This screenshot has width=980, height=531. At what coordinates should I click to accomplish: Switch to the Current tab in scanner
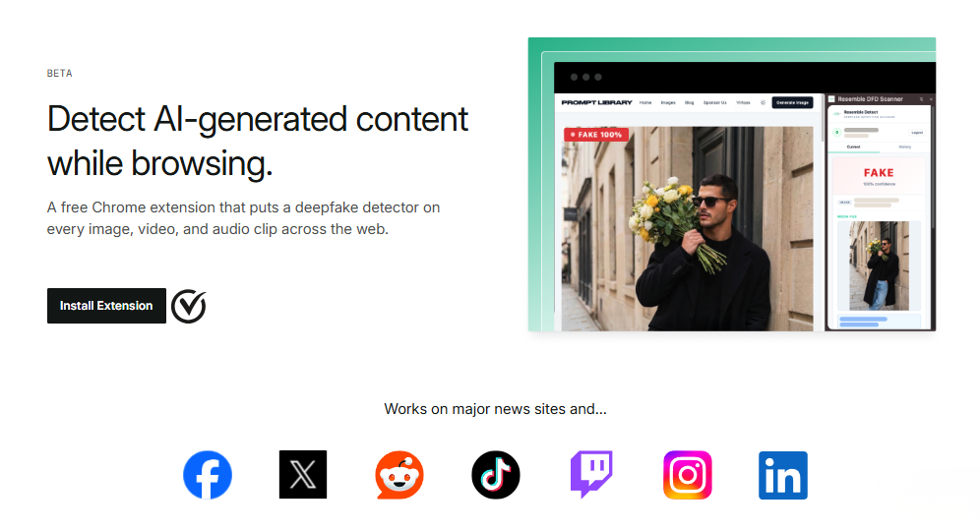[854, 147]
